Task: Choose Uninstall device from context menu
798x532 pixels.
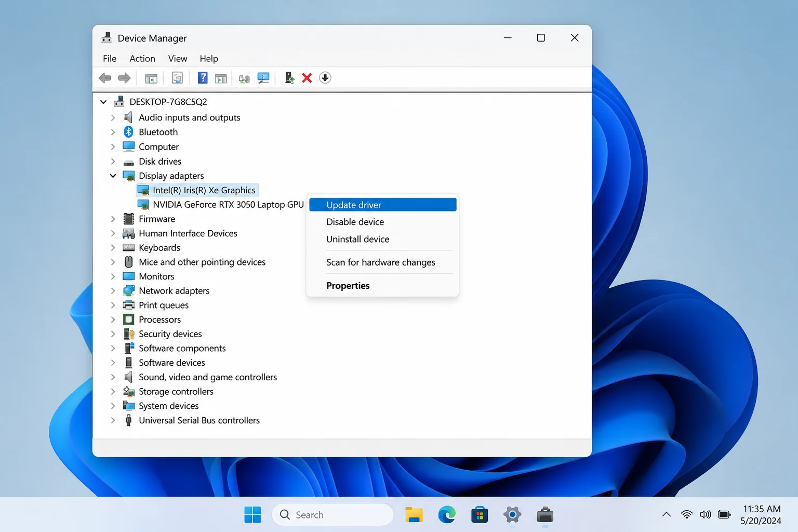Action: coord(383,239)
